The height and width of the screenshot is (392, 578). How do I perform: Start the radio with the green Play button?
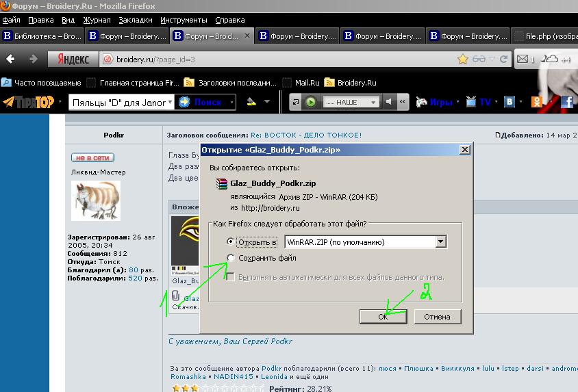pyautogui.click(x=311, y=102)
